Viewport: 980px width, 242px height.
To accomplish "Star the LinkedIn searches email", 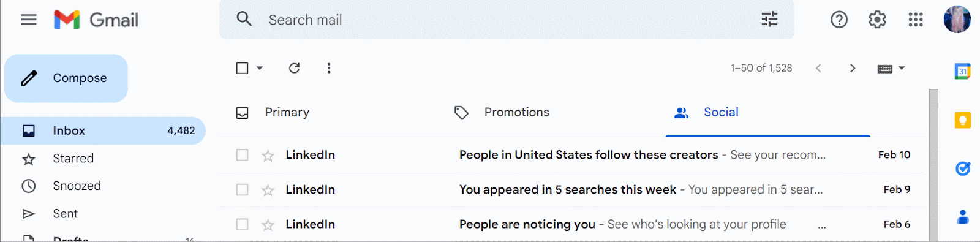I will (x=268, y=190).
